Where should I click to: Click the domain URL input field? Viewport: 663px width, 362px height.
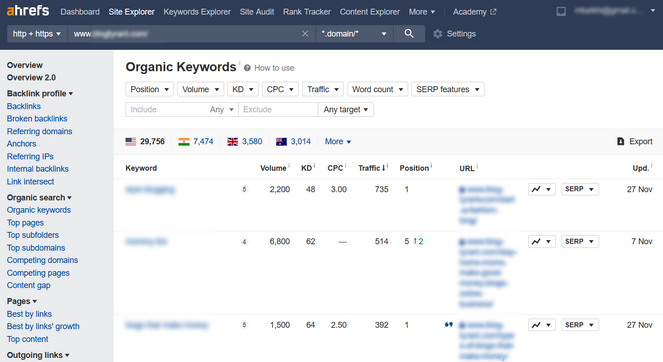(x=184, y=34)
